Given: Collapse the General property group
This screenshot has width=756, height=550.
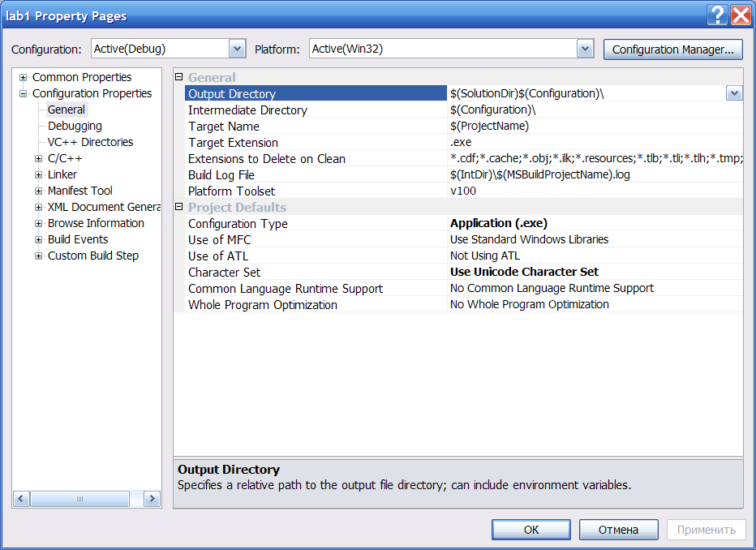Looking at the screenshot, I should point(179,76).
